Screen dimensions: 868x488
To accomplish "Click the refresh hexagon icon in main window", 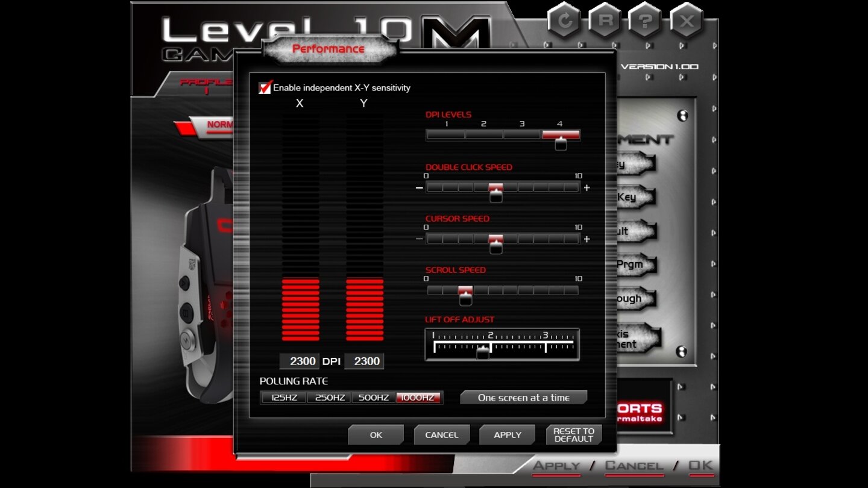I will click(x=565, y=21).
